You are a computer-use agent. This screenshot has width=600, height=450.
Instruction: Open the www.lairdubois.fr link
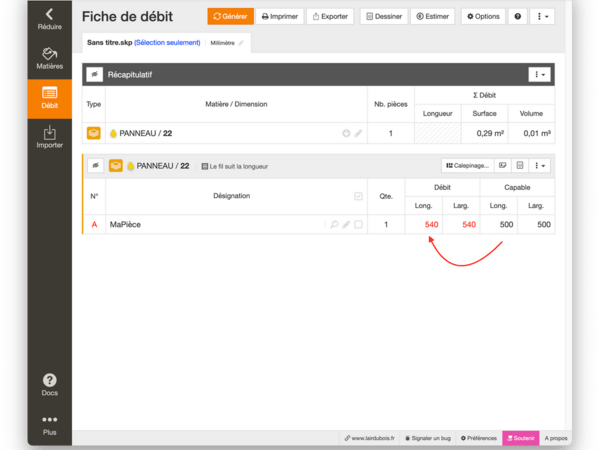point(370,438)
